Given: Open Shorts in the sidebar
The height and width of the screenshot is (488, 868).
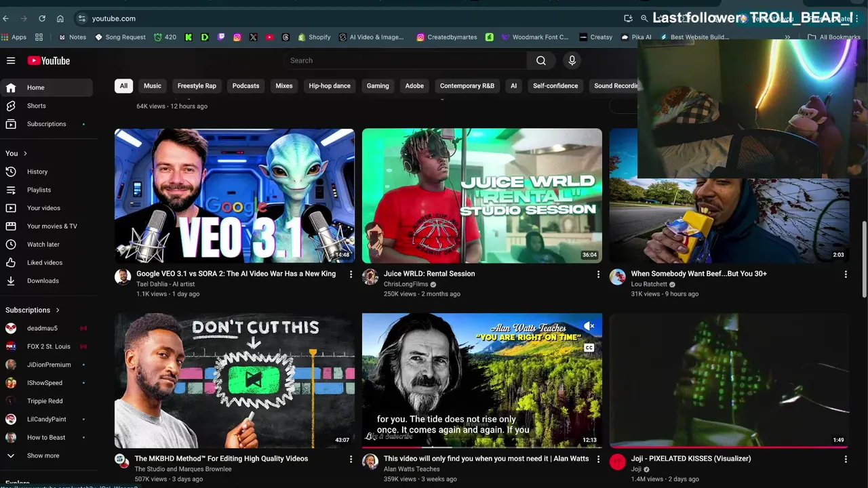Looking at the screenshot, I should (46, 106).
